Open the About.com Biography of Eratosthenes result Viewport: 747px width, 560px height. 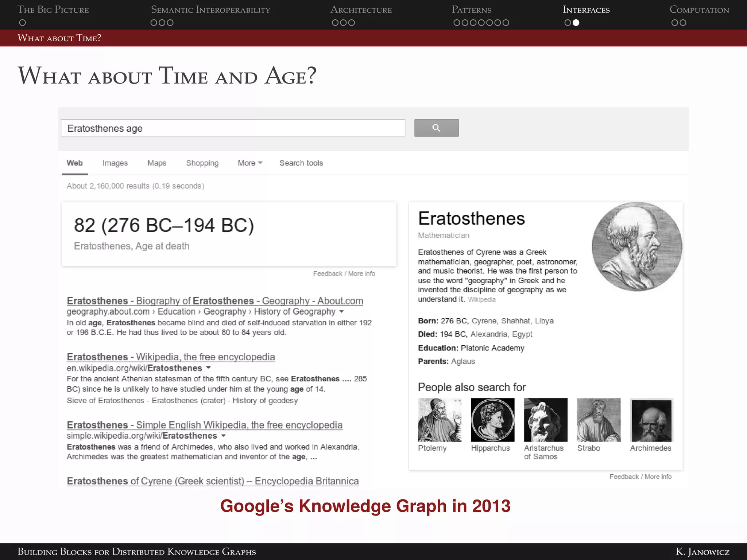click(215, 301)
